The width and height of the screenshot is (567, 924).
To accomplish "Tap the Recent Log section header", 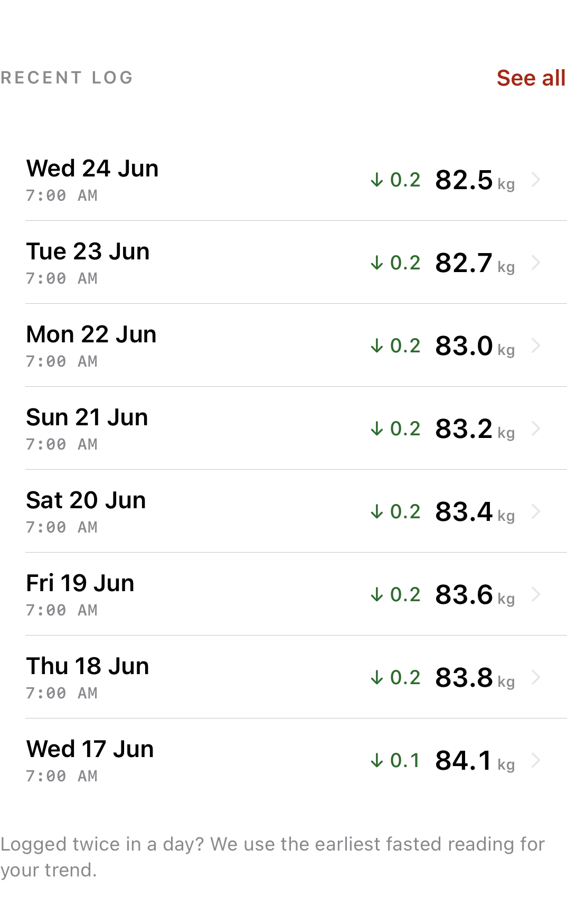I will pyautogui.click(x=67, y=78).
